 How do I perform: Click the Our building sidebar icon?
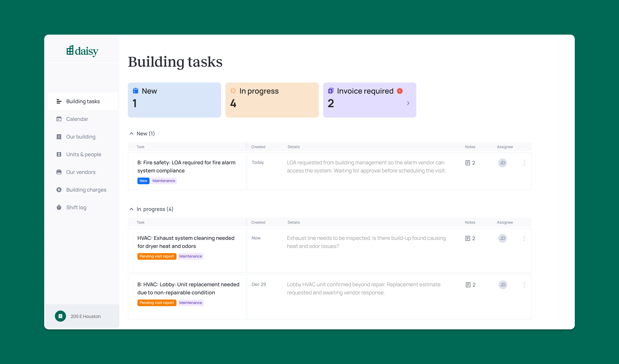pyautogui.click(x=59, y=137)
